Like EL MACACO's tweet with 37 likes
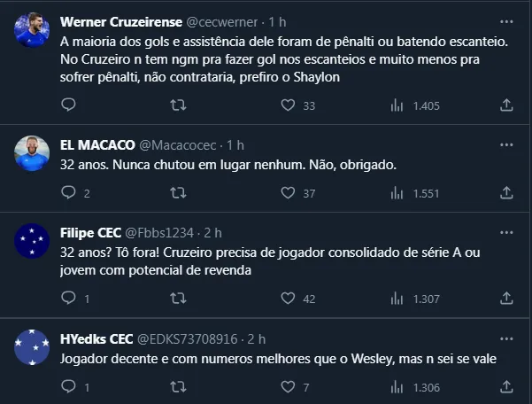 pos(287,193)
